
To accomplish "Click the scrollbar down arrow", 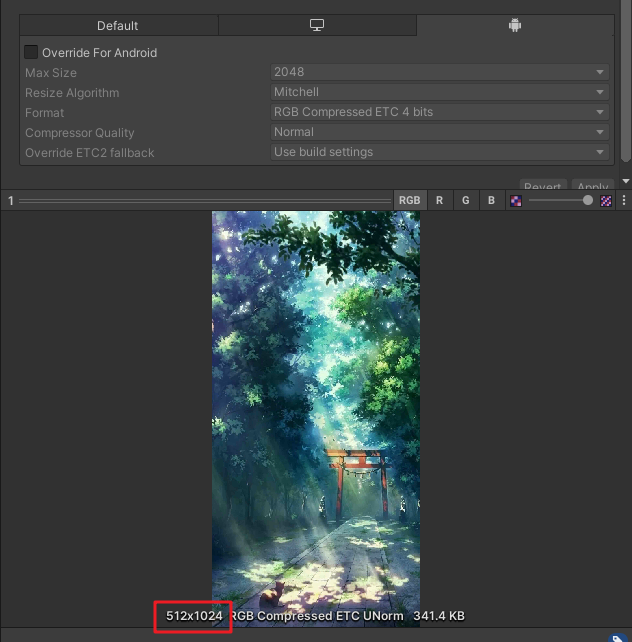I will 626,181.
